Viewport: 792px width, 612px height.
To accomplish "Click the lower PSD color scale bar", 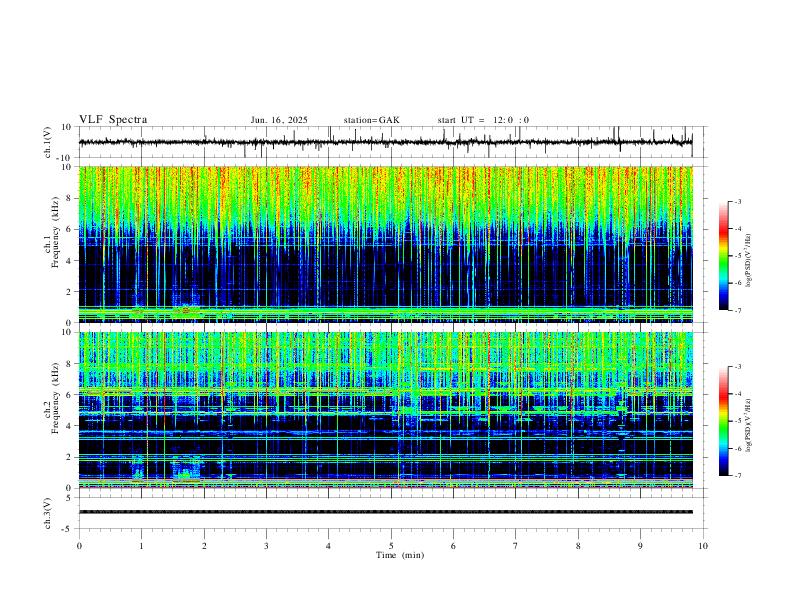I will point(724,421).
